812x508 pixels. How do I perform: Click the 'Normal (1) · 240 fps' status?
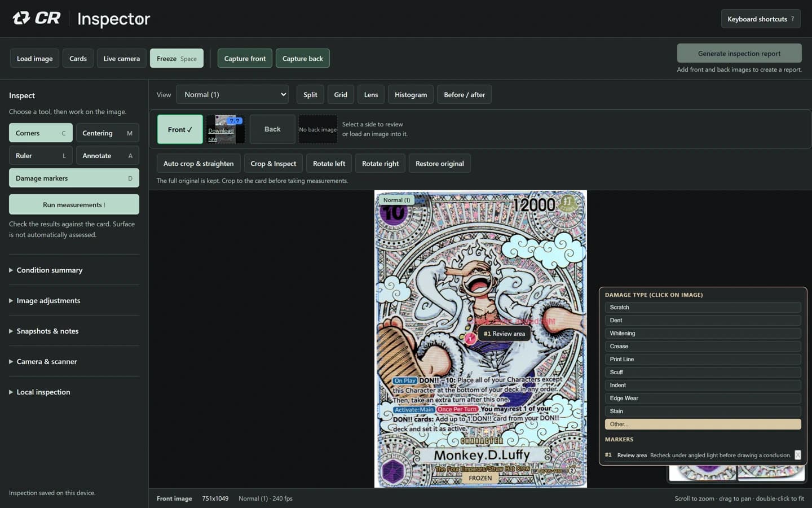pyautogui.click(x=266, y=498)
